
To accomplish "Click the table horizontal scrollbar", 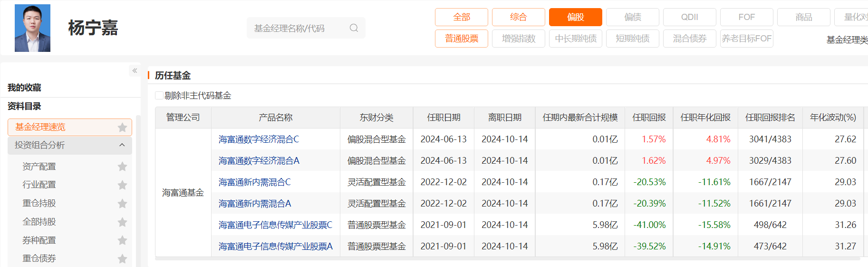I will pos(507,259).
